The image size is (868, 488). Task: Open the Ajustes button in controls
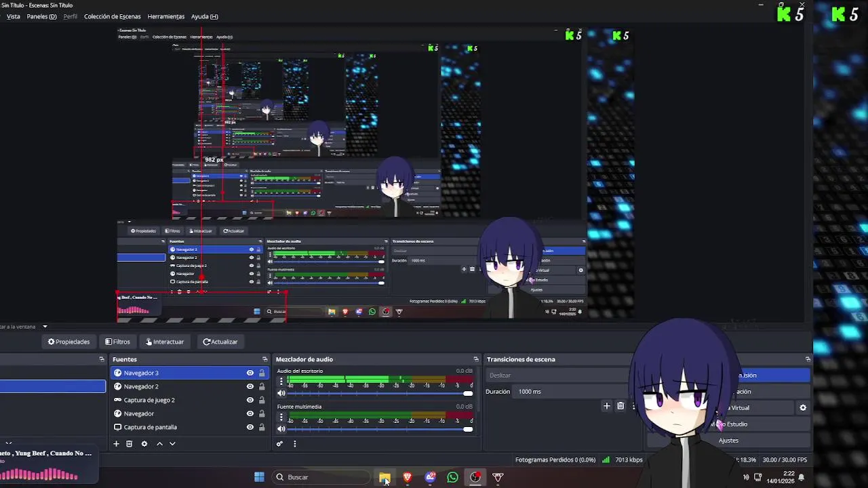point(728,441)
